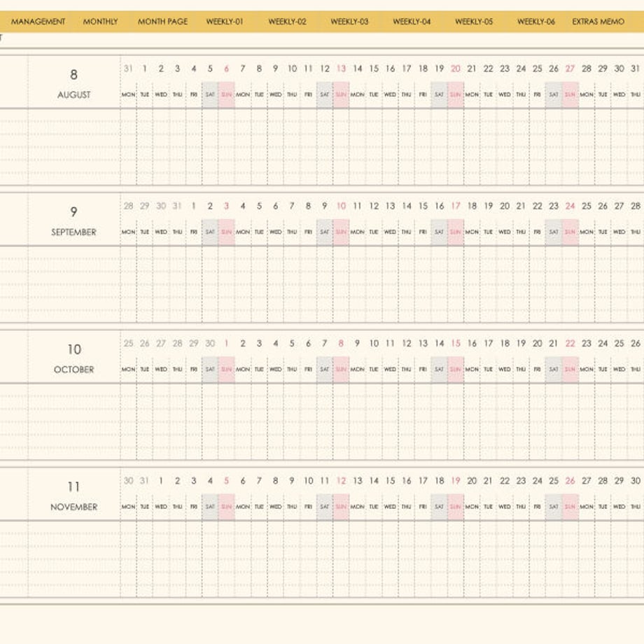The height and width of the screenshot is (644, 644).
Task: Click the SEPTEMBER month label
Action: click(74, 232)
